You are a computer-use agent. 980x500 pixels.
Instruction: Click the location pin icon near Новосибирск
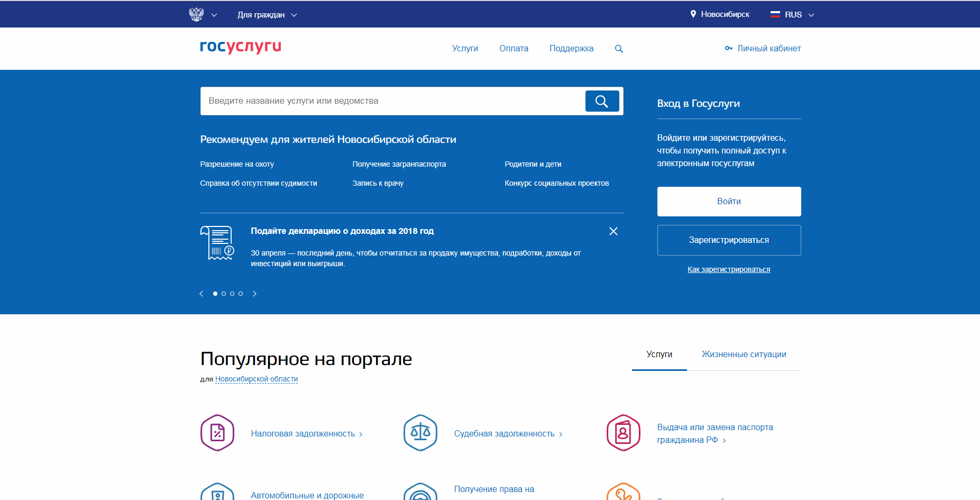click(x=693, y=14)
